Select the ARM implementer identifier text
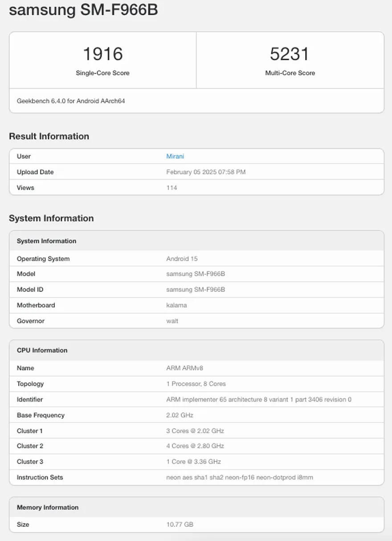This screenshot has width=392, height=541. click(x=259, y=400)
